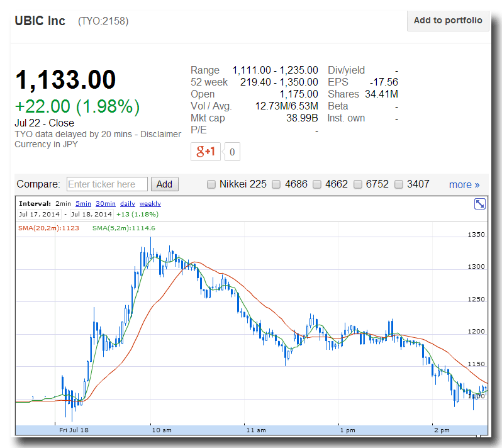
Task: Set chart interval to weekly
Action: [150, 204]
